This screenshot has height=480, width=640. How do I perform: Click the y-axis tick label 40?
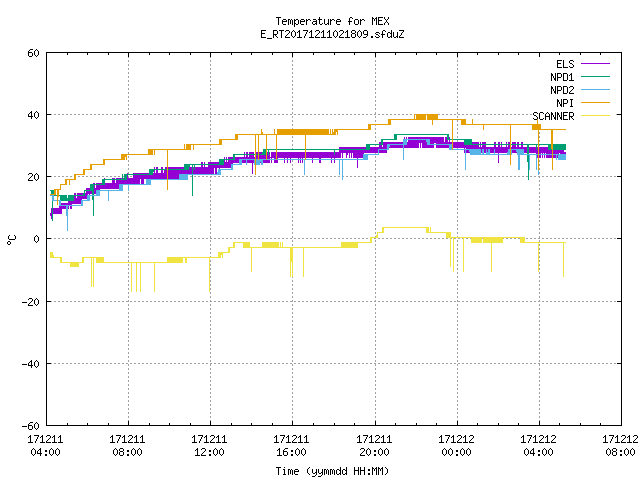click(x=33, y=115)
